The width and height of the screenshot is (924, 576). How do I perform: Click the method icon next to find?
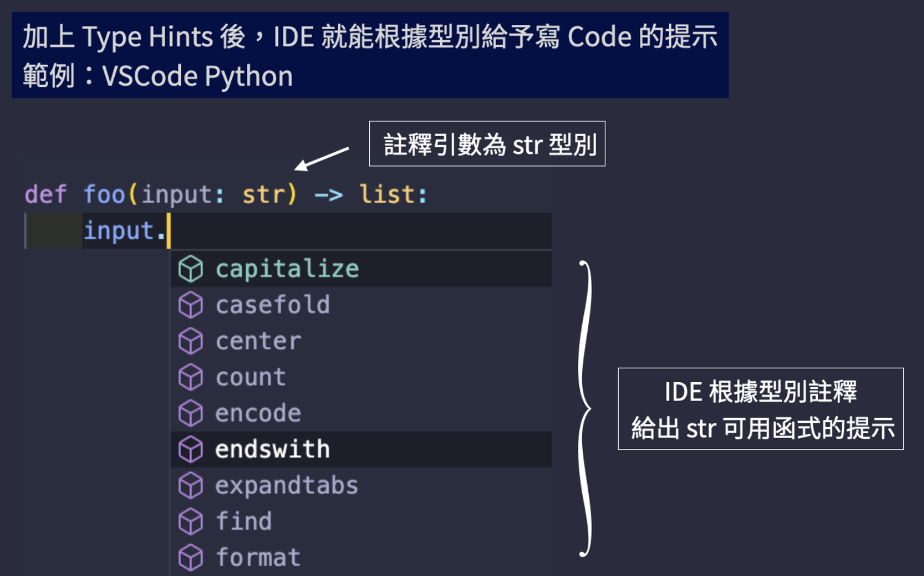click(191, 521)
